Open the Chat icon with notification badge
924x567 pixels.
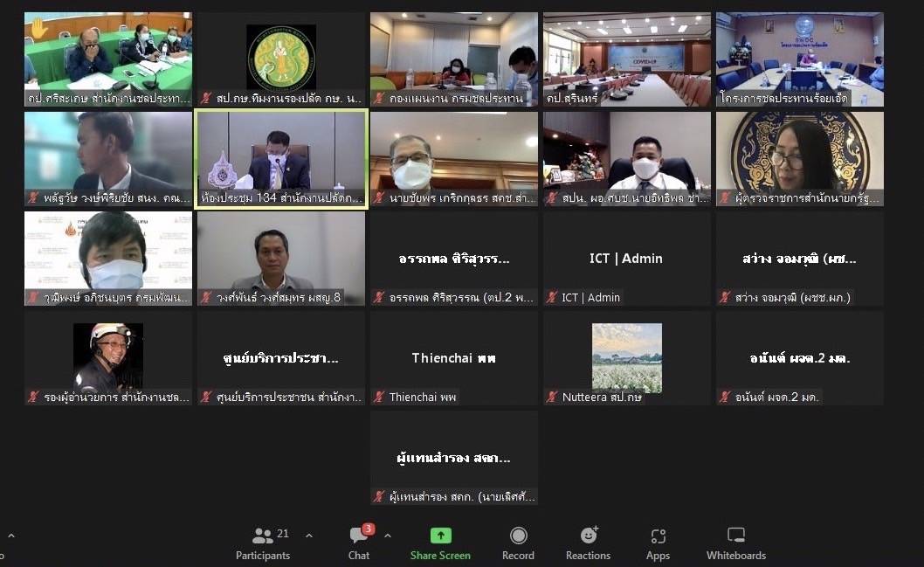pyautogui.click(x=359, y=535)
